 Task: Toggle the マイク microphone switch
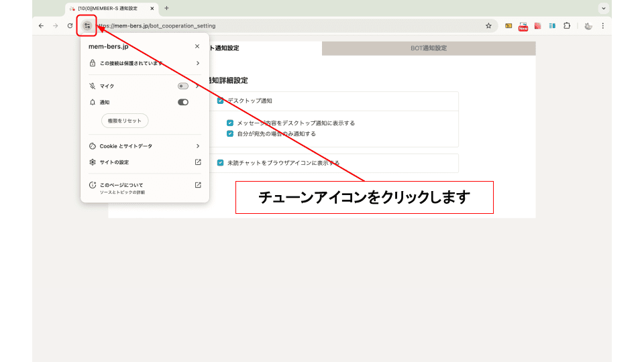click(x=182, y=86)
